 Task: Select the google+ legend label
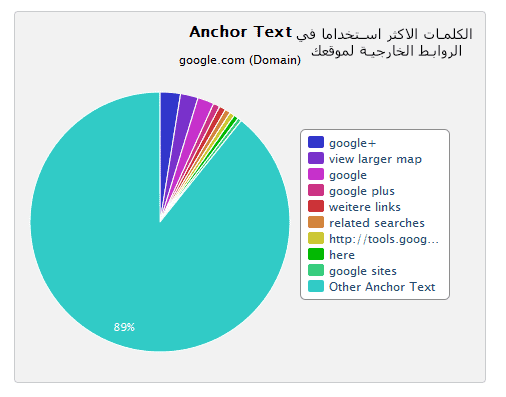352,143
